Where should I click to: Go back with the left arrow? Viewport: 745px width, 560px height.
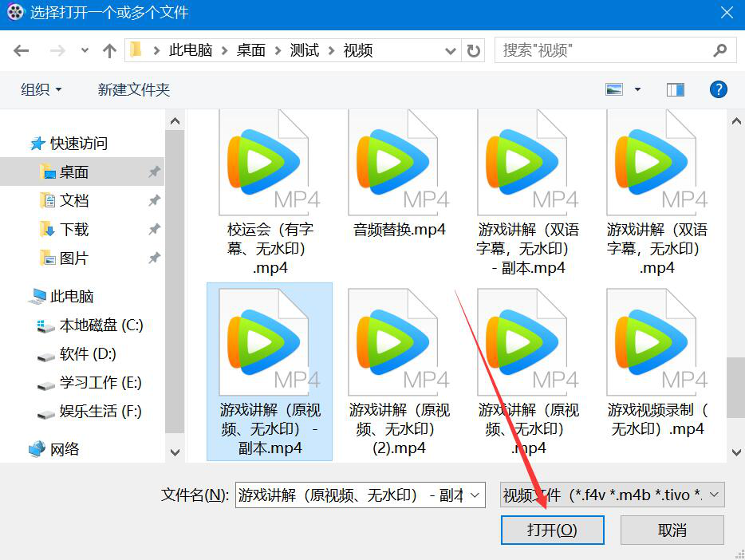click(x=21, y=50)
